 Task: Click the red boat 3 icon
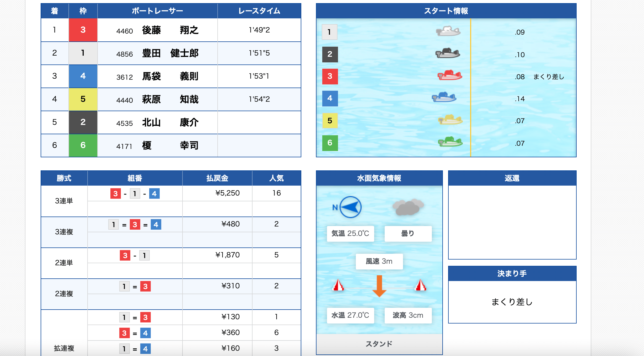coord(450,75)
